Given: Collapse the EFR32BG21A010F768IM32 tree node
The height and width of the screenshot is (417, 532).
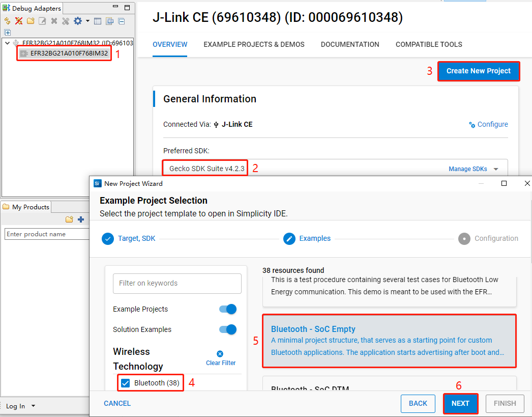Looking at the screenshot, I should tap(7, 43).
